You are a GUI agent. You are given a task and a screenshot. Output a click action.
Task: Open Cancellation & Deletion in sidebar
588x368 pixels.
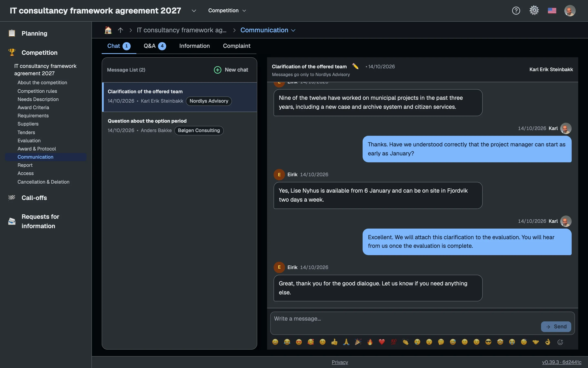43,182
